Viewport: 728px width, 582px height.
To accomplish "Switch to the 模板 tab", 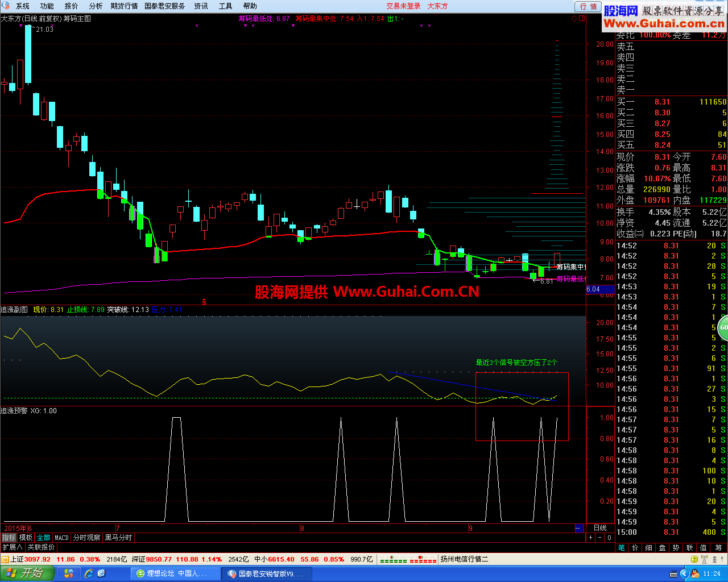I will (26, 538).
